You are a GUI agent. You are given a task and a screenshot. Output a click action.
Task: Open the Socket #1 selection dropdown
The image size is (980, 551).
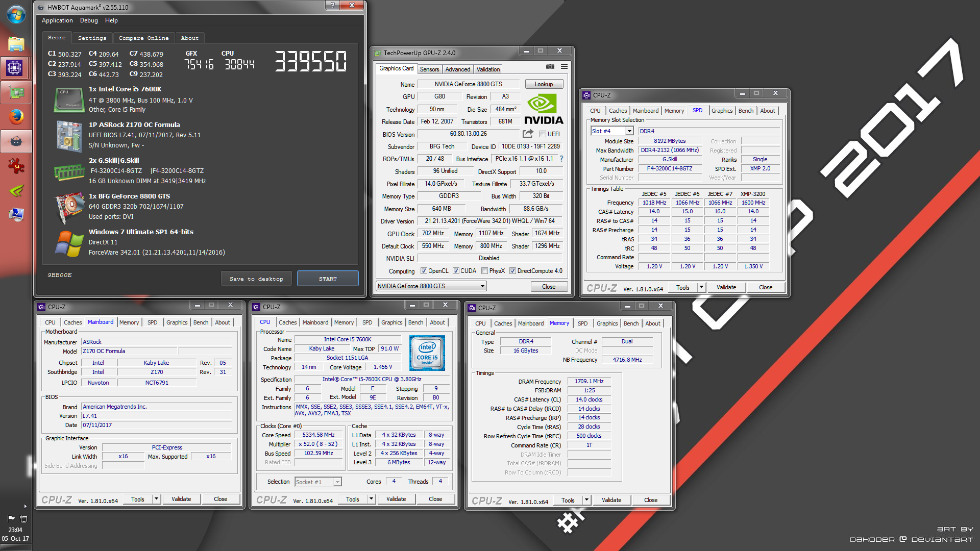click(x=318, y=482)
